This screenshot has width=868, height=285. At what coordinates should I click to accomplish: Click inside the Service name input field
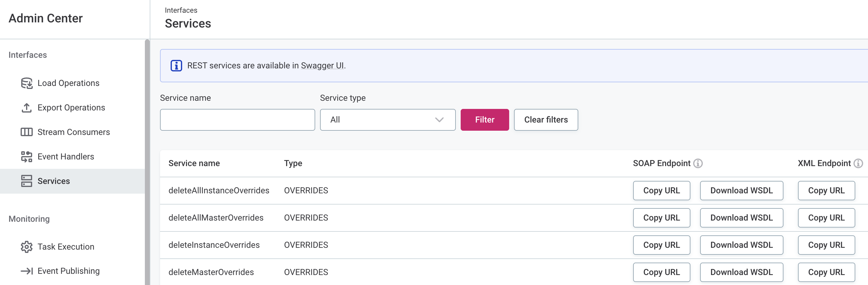pyautogui.click(x=237, y=120)
